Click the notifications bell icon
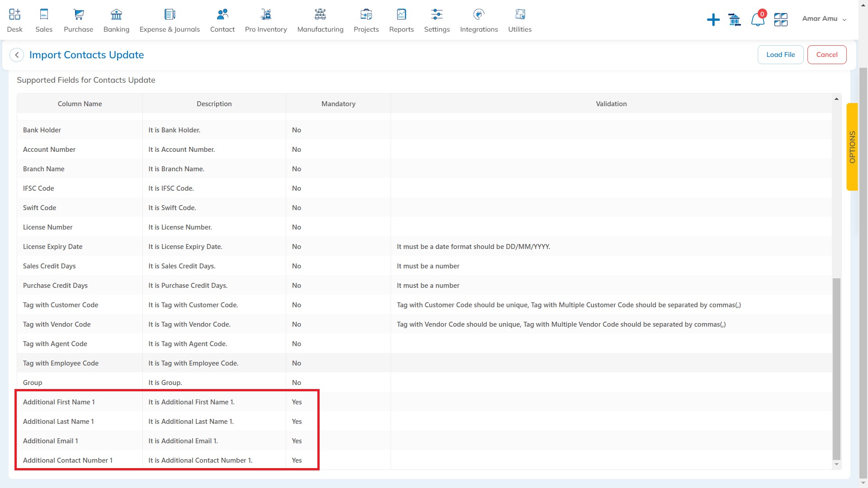The width and height of the screenshot is (868, 488). pyautogui.click(x=758, y=19)
